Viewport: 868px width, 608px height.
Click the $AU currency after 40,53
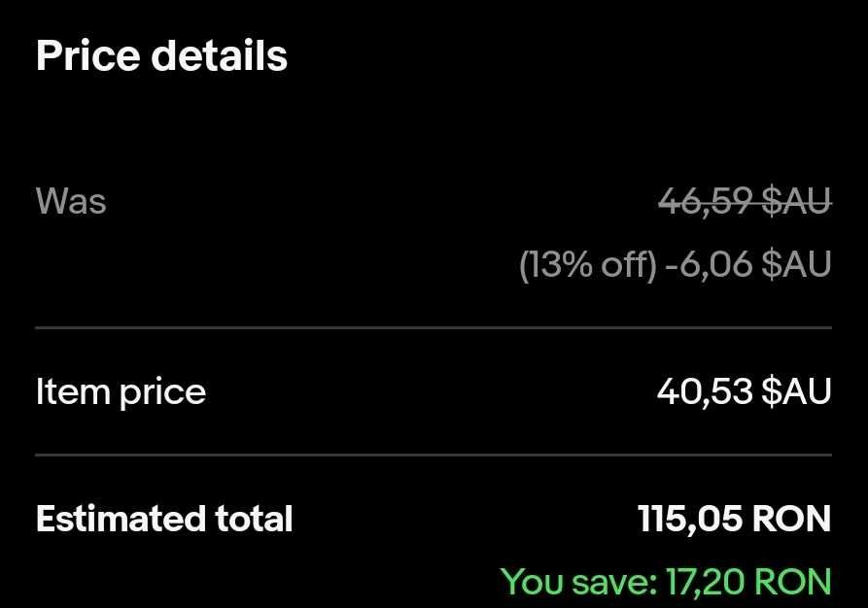point(797,392)
